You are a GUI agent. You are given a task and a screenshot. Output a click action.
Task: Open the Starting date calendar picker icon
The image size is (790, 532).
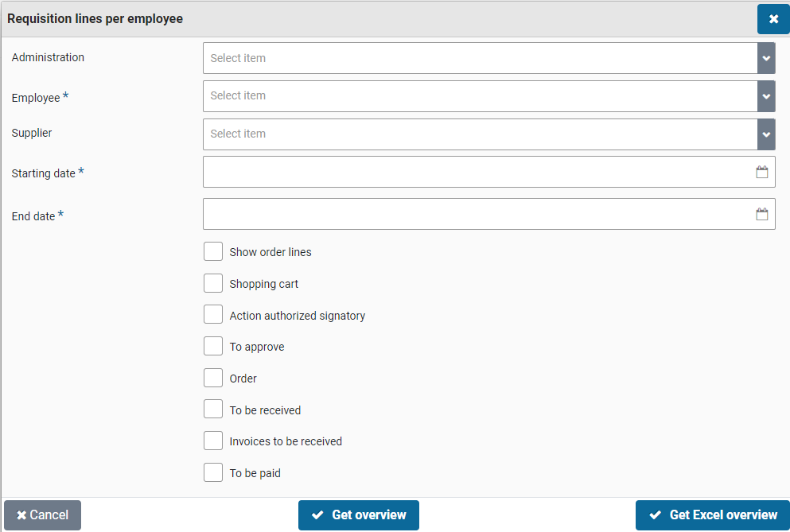(x=761, y=172)
